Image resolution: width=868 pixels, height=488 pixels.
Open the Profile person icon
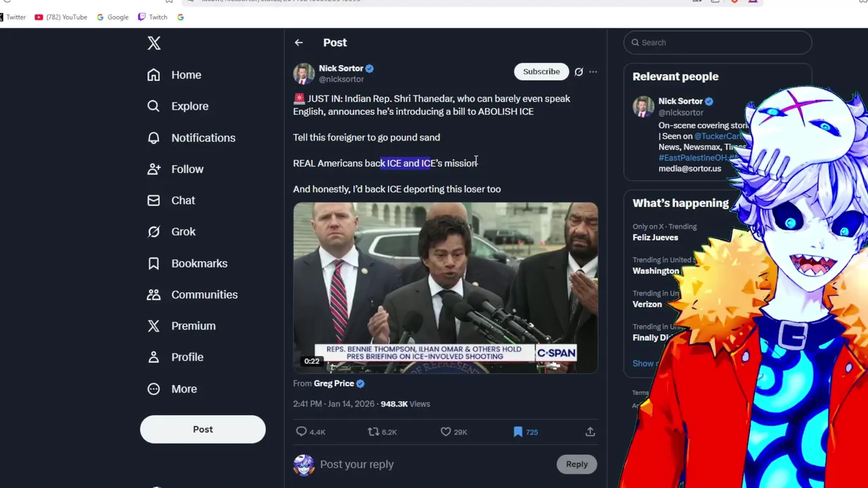coord(154,357)
